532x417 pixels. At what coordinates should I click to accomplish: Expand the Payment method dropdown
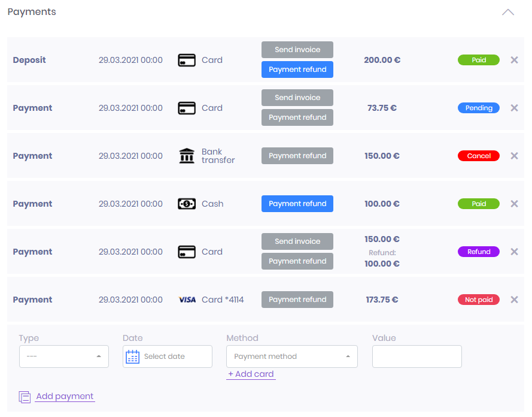pyautogui.click(x=292, y=356)
